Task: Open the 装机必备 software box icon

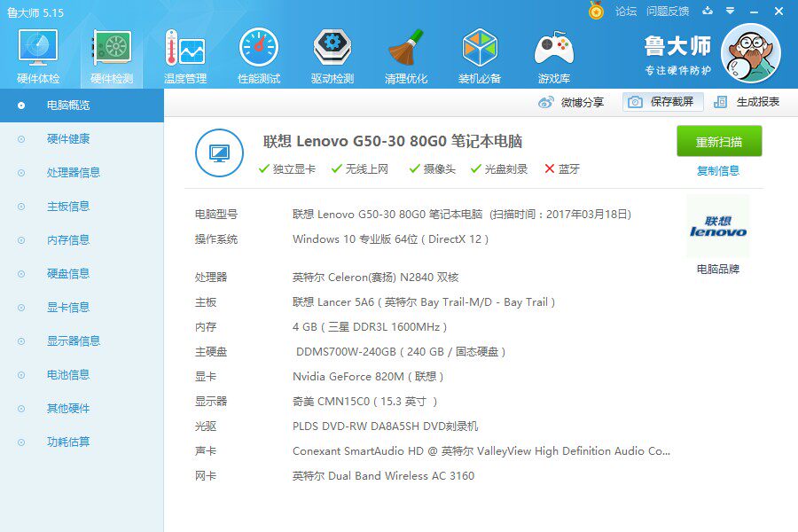Action: (480, 48)
